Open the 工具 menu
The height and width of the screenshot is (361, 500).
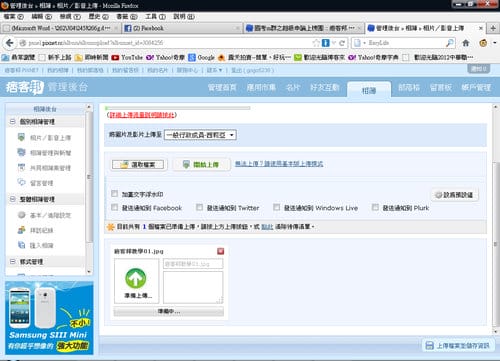pyautogui.click(x=155, y=16)
